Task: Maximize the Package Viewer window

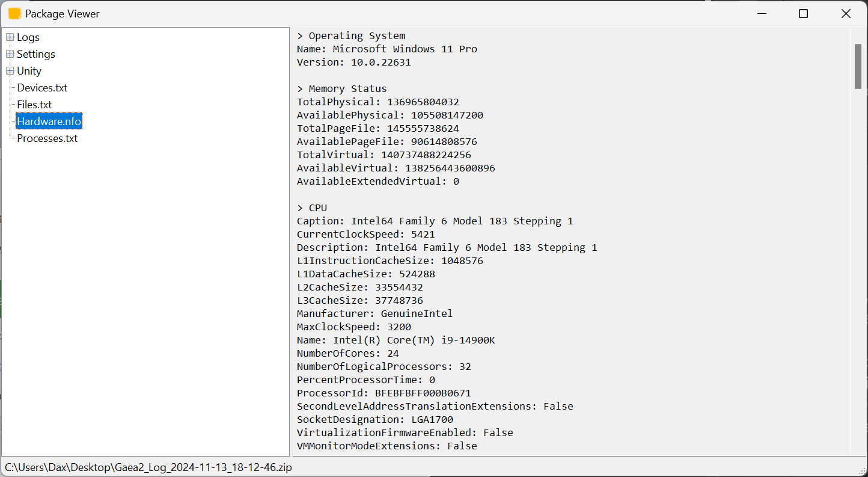Action: 803,14
